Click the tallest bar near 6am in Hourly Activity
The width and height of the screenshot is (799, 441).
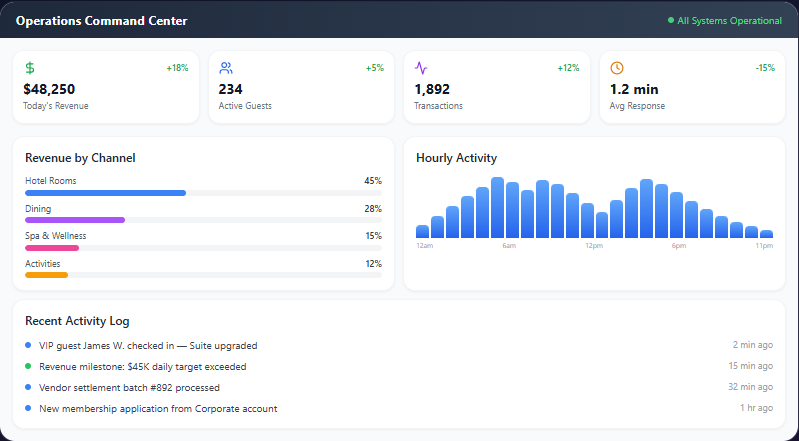497,207
